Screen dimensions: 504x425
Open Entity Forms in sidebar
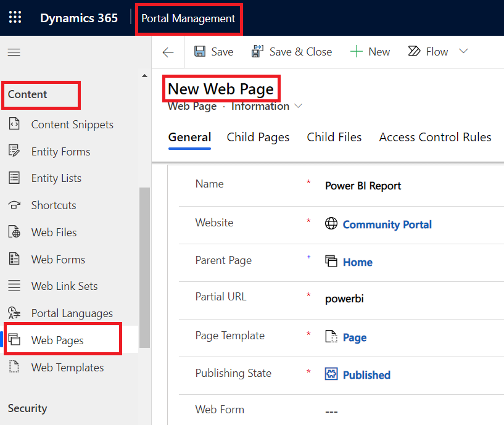[60, 151]
